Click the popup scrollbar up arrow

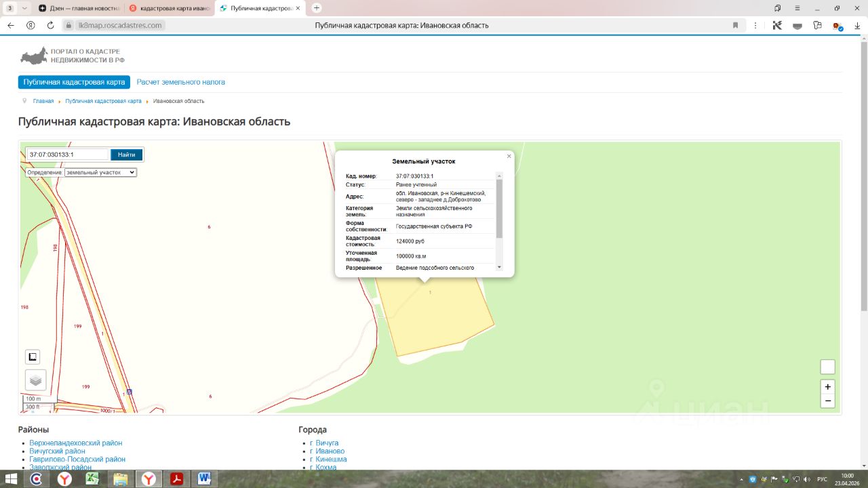pyautogui.click(x=500, y=176)
